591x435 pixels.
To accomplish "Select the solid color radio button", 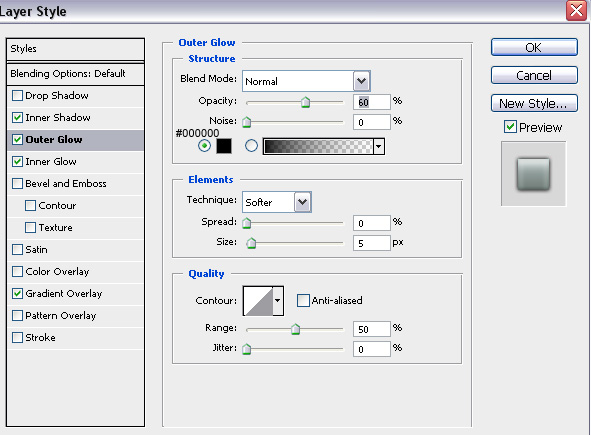I will [x=204, y=146].
